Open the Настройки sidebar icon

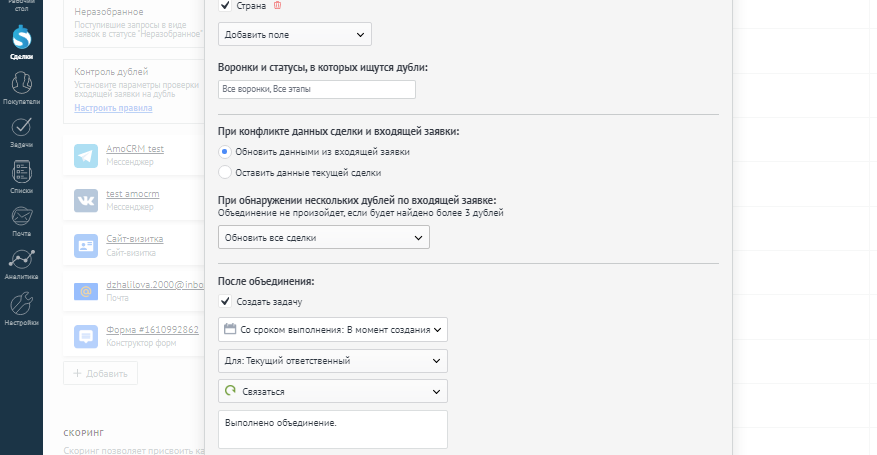tap(21, 307)
